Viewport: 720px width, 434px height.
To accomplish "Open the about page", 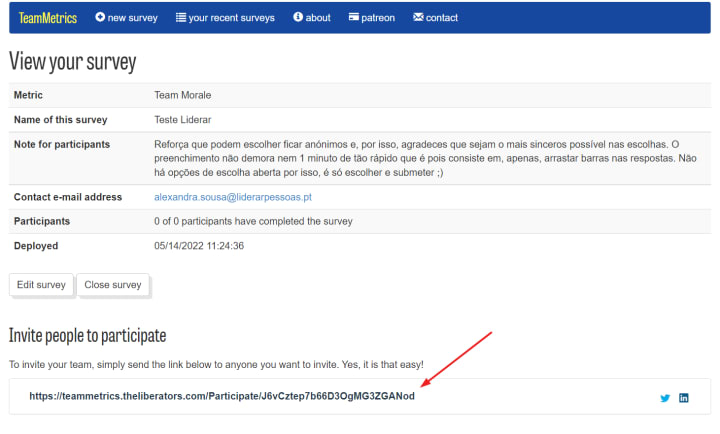I will 312,17.
